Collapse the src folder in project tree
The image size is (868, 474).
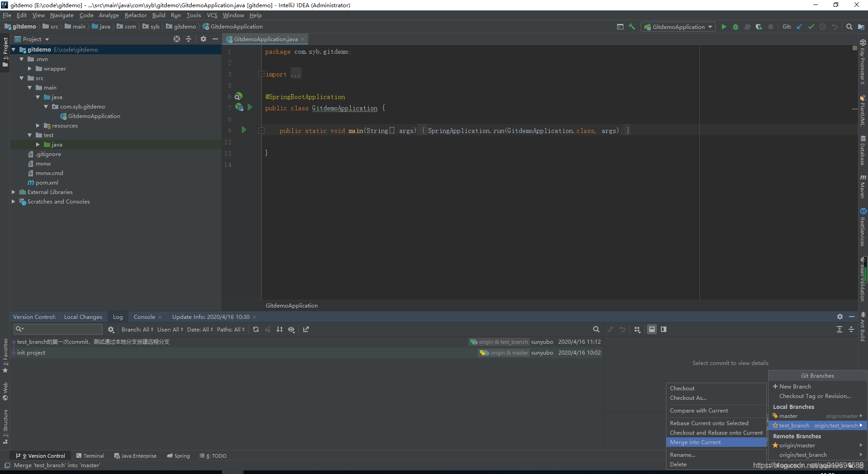(x=21, y=78)
